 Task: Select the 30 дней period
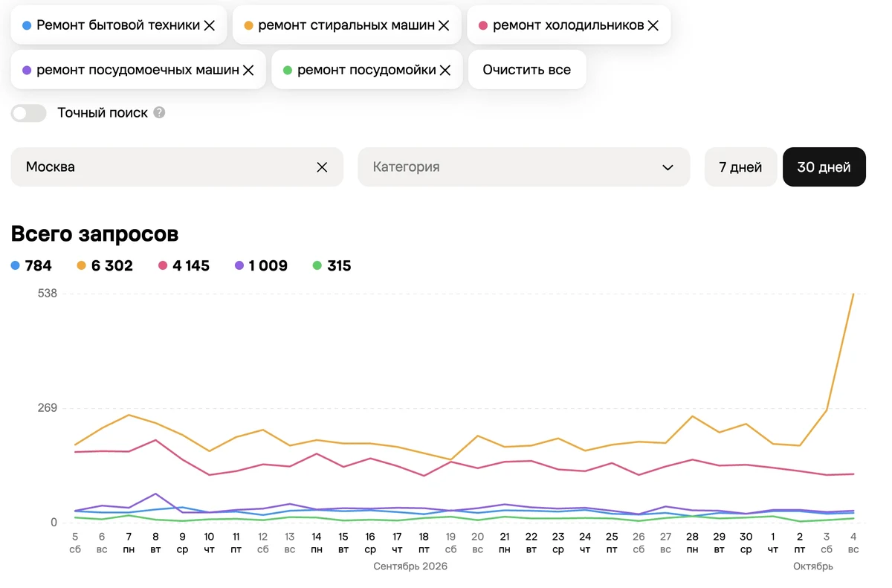click(824, 167)
